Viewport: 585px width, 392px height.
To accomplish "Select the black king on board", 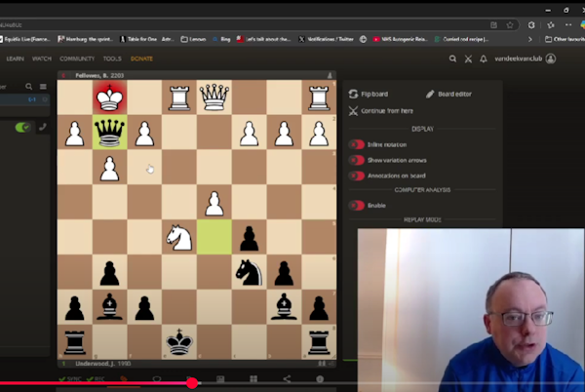I will pos(179,342).
